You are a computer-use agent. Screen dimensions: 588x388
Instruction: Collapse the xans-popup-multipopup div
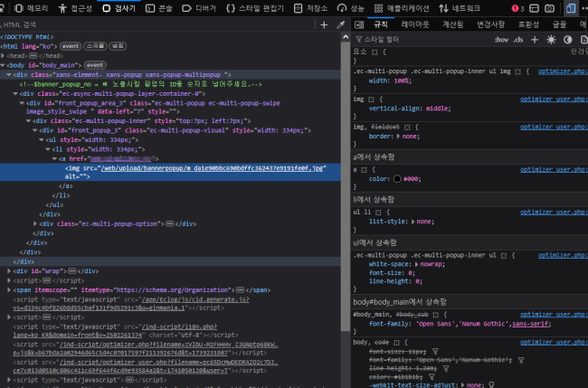[9, 74]
